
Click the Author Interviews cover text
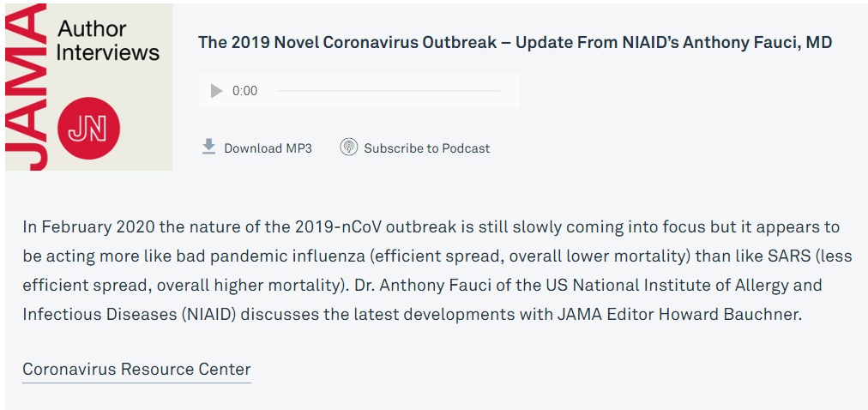[x=107, y=40]
